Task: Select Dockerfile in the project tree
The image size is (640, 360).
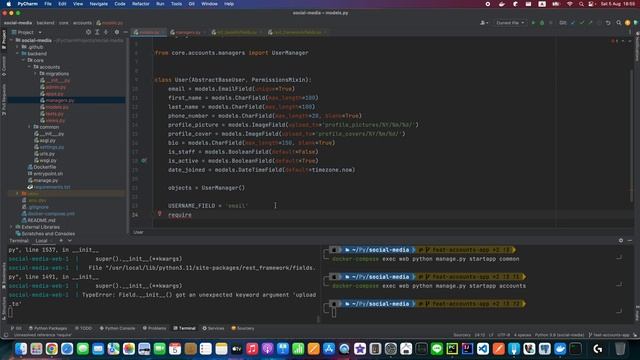Action: (x=42, y=167)
